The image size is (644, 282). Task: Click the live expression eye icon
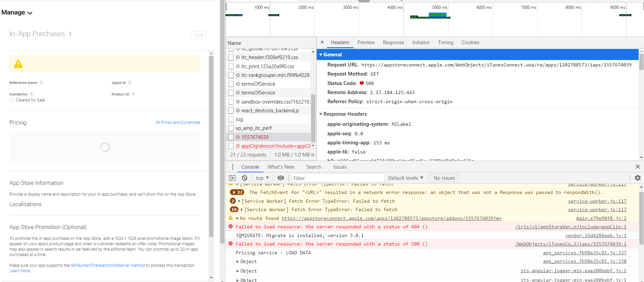click(281, 178)
